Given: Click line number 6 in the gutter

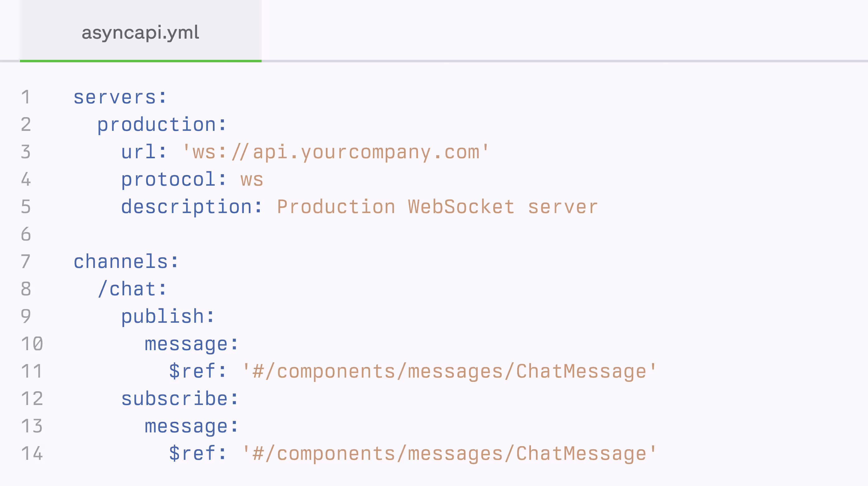Looking at the screenshot, I should [26, 234].
